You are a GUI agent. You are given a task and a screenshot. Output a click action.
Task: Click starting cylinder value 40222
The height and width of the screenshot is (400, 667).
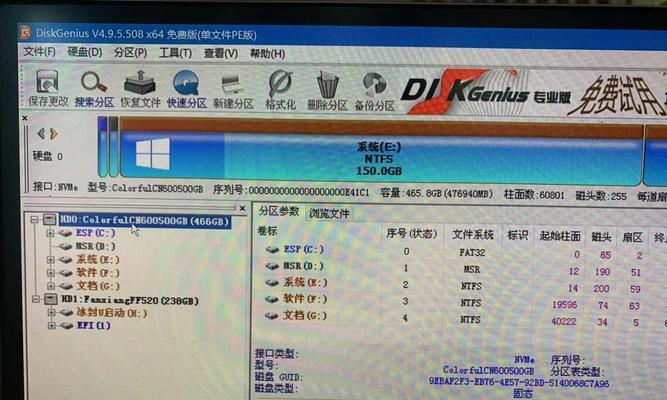click(x=564, y=322)
